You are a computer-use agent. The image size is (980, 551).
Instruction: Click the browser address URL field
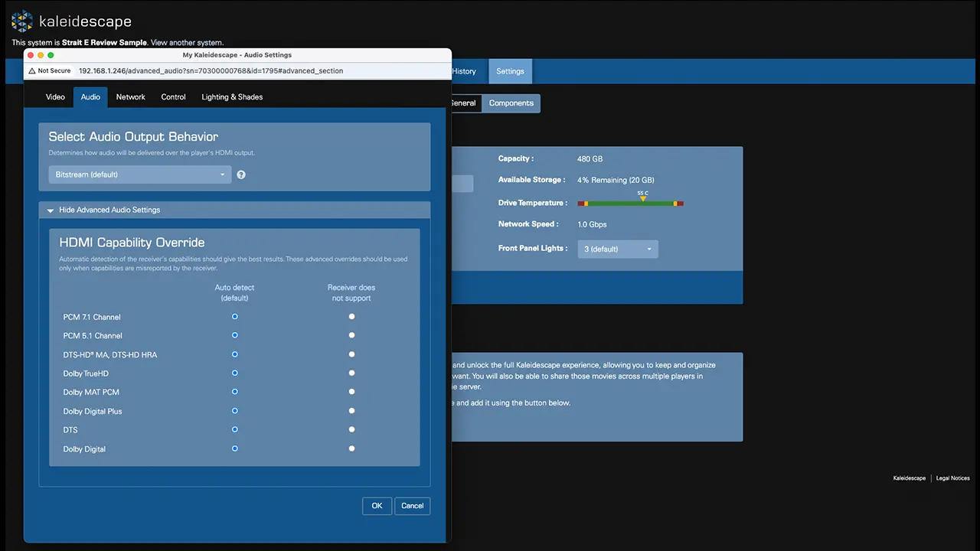[x=211, y=71]
